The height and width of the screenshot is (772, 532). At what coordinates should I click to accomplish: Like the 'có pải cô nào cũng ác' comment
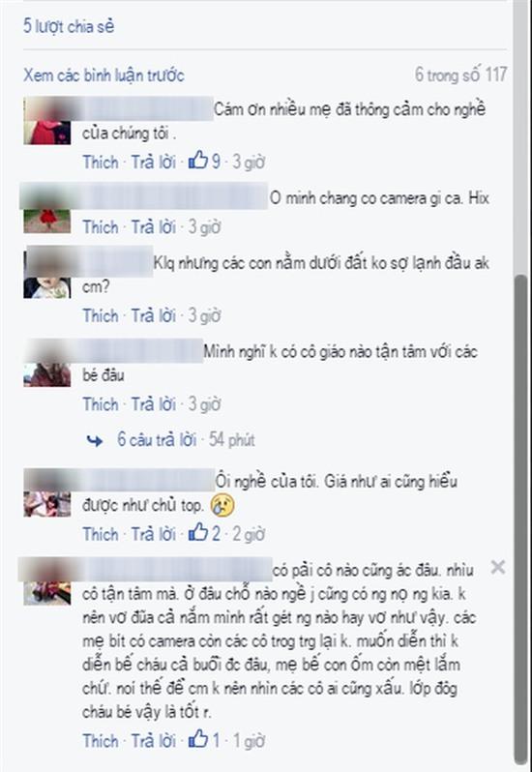101,740
